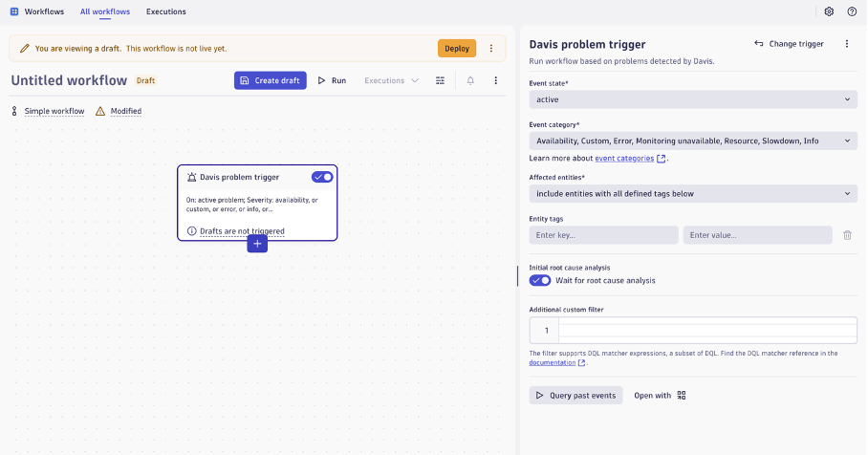Click the Enter key input field
This screenshot has width=868, height=455.
coord(603,235)
